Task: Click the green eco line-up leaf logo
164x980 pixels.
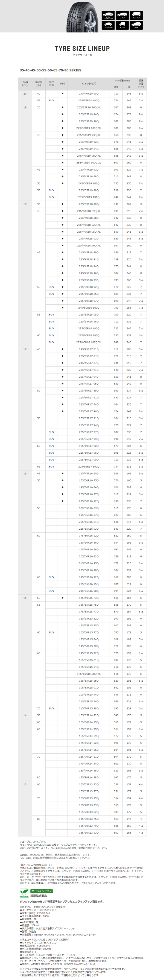Action: [24, 893]
